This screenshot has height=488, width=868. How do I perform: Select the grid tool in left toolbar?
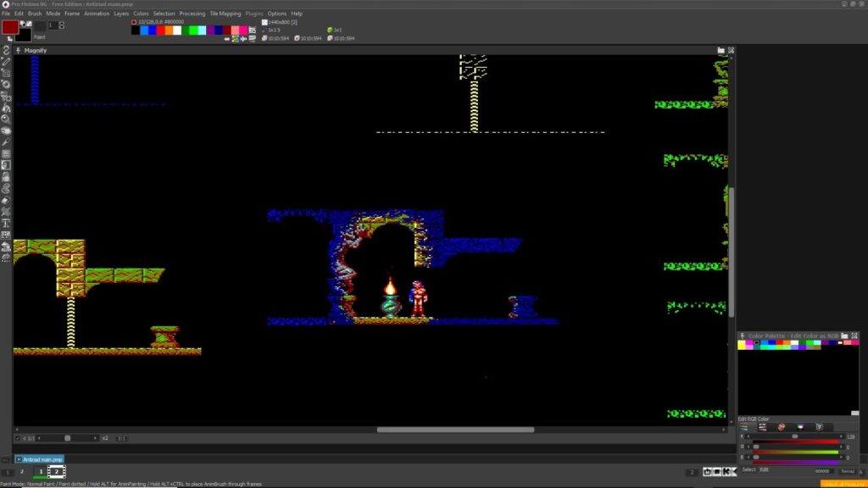[x=6, y=153]
